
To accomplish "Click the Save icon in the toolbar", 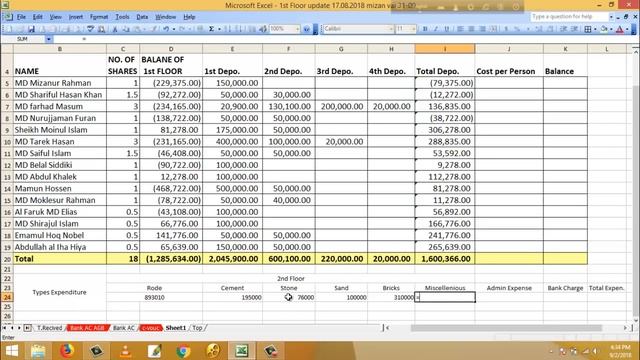I will [31, 29].
